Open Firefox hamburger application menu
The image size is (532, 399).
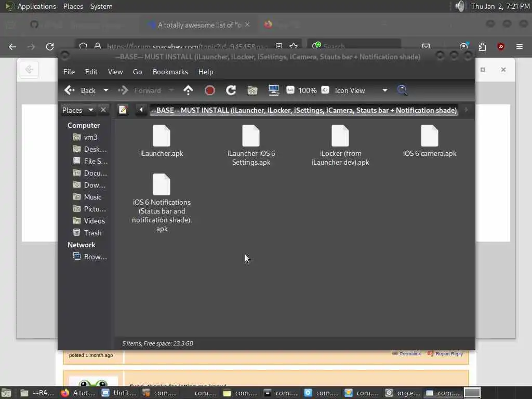(520, 46)
